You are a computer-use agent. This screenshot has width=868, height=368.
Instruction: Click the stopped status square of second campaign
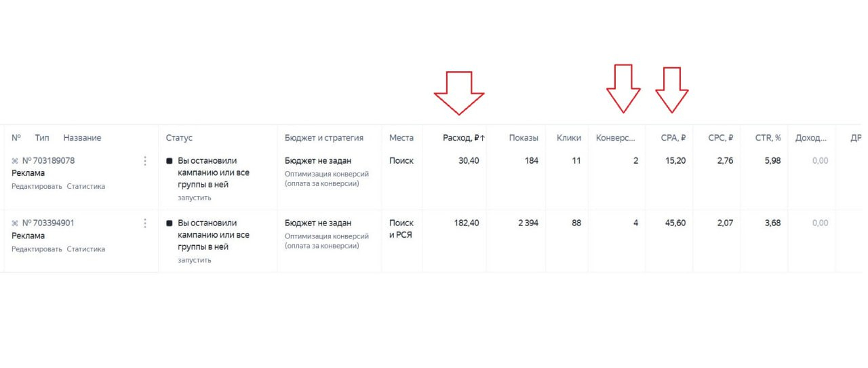pos(170,223)
